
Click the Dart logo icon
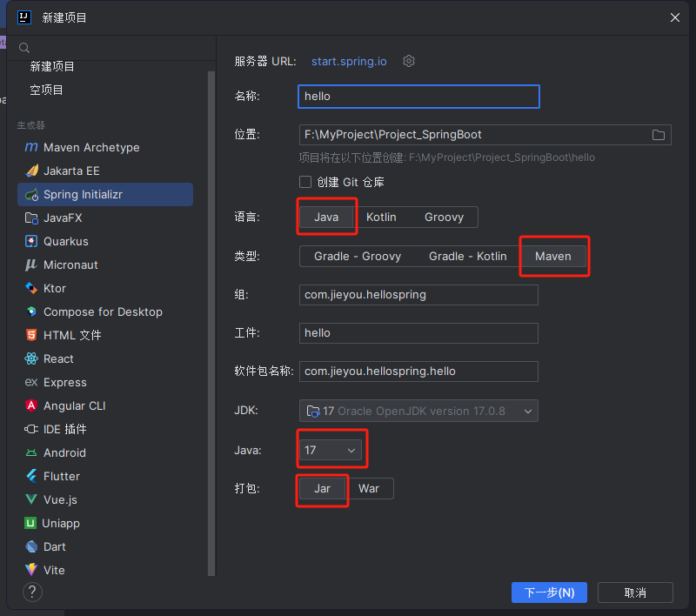tap(31, 546)
